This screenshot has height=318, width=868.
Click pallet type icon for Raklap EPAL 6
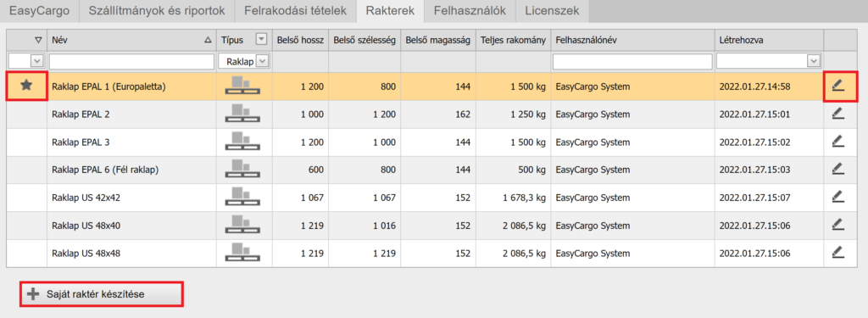tap(242, 169)
